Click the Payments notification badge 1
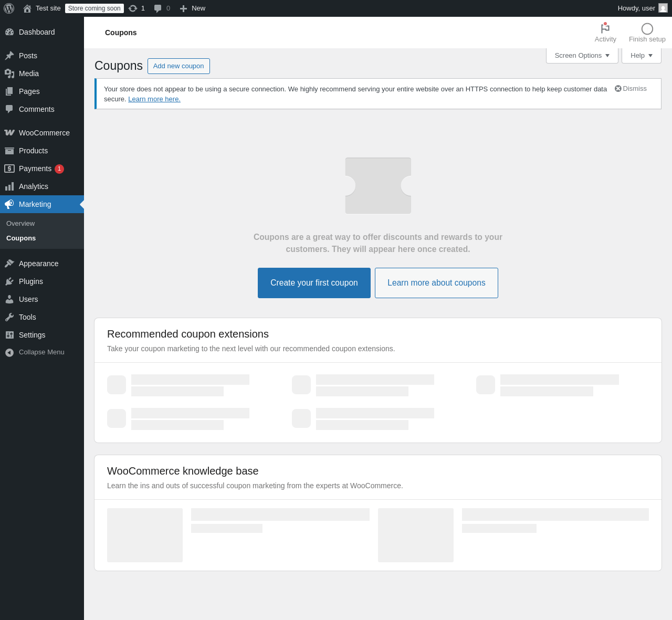672x620 pixels. [x=59, y=169]
